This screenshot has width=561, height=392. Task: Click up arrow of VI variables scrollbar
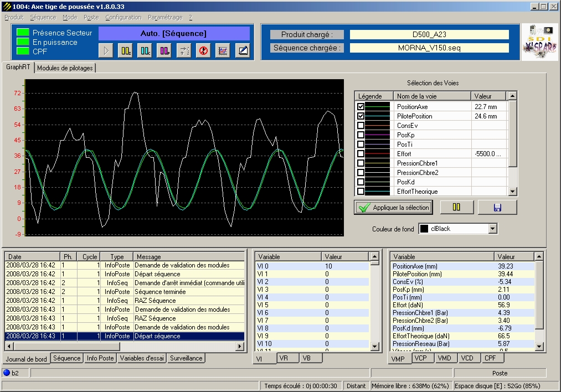pyautogui.click(x=374, y=256)
